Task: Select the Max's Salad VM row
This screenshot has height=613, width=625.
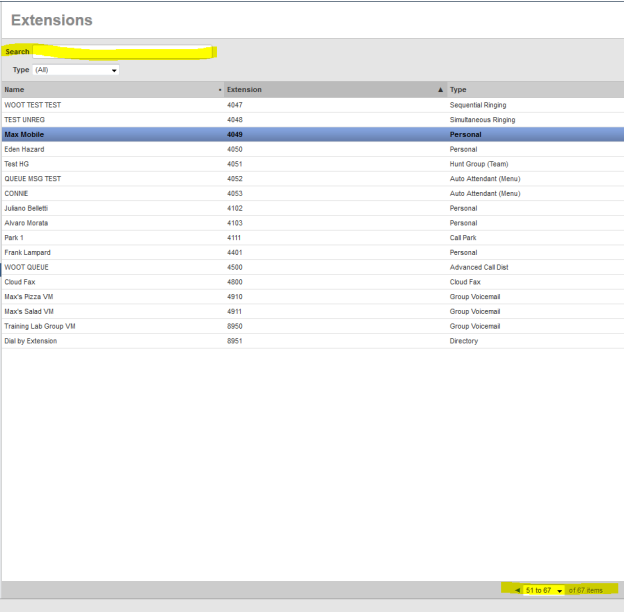Action: click(313, 312)
